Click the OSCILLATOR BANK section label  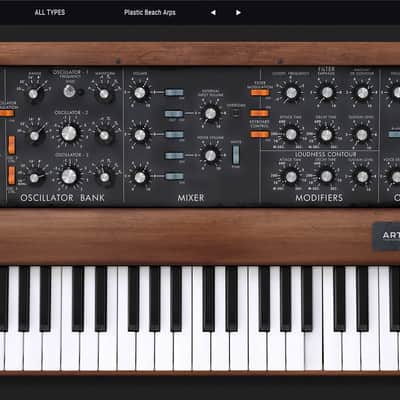(x=62, y=198)
